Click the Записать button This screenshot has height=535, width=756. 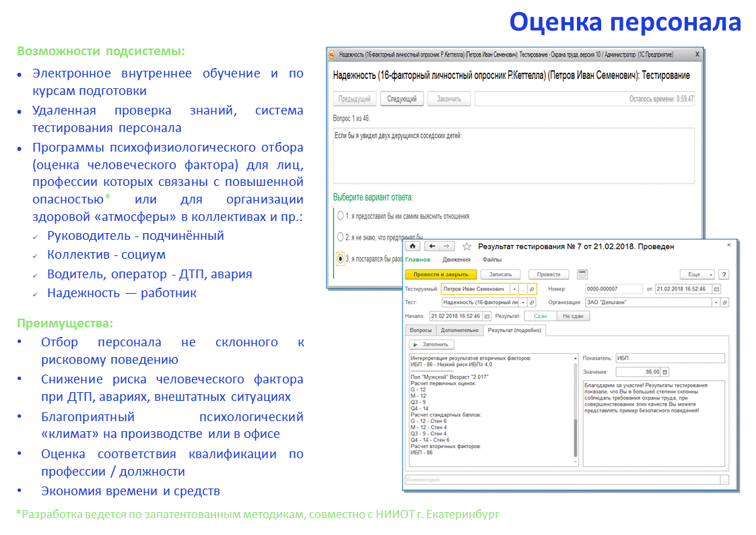point(500,274)
